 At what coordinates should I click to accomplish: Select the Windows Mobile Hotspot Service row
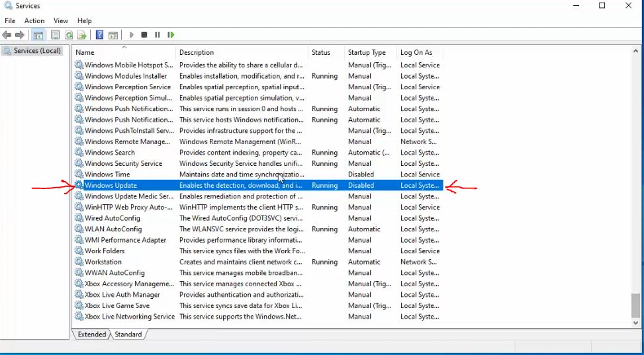pyautogui.click(x=258, y=65)
